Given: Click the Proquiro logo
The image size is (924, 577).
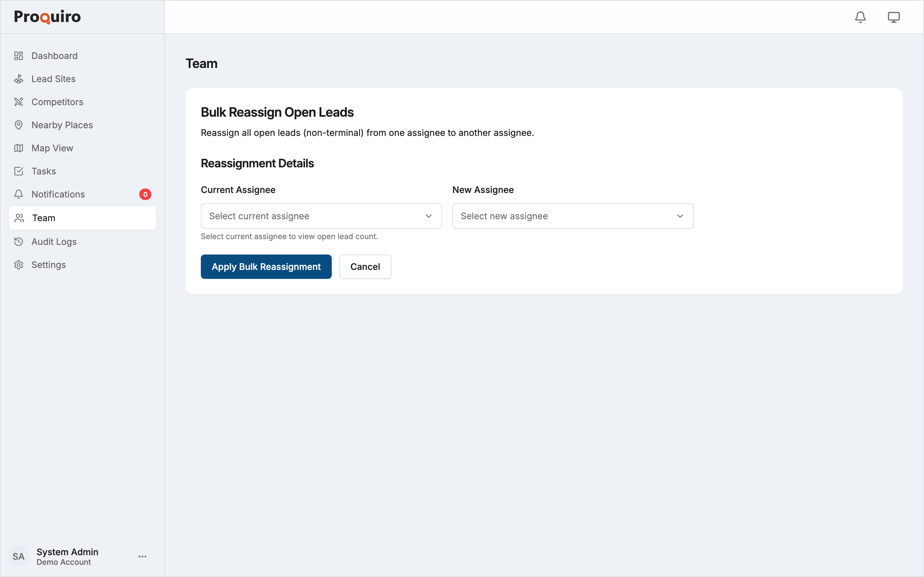Looking at the screenshot, I should (x=47, y=17).
